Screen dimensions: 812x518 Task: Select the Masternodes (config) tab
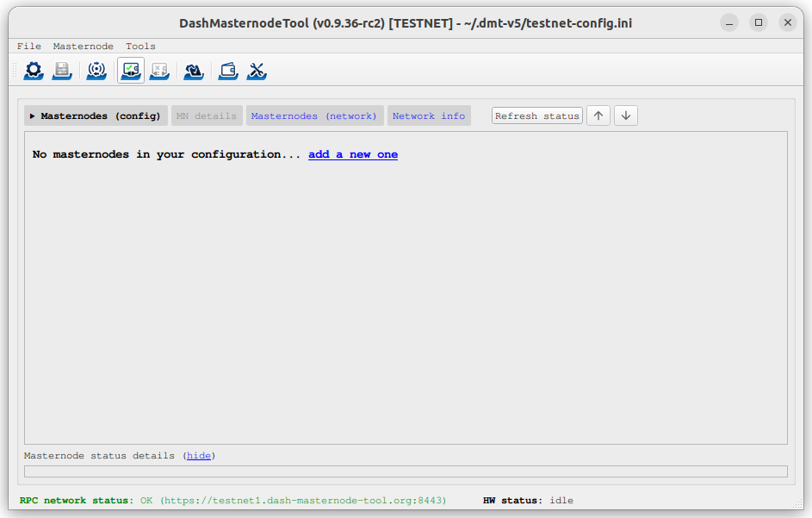[x=96, y=115]
